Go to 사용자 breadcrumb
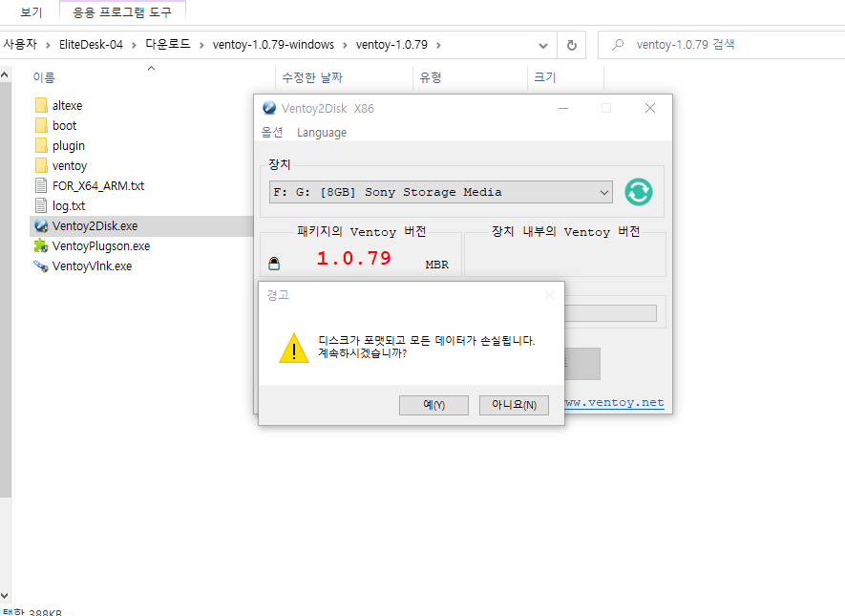The width and height of the screenshot is (845, 616). (x=20, y=44)
